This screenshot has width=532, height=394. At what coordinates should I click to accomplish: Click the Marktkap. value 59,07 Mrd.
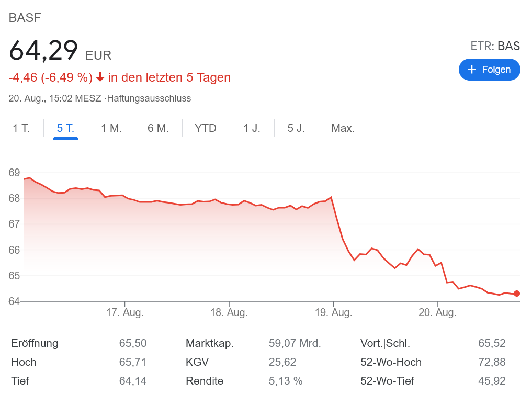tap(295, 343)
